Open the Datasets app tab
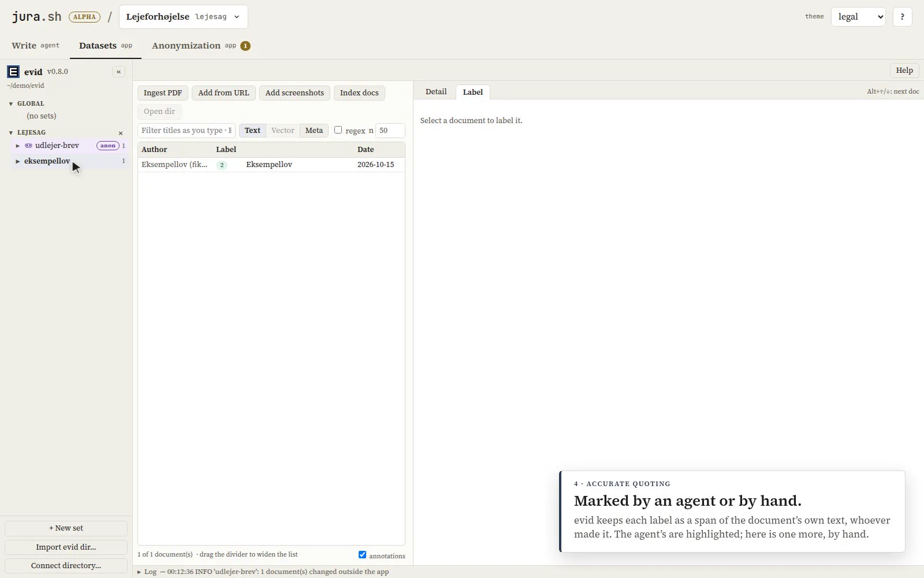 106,46
